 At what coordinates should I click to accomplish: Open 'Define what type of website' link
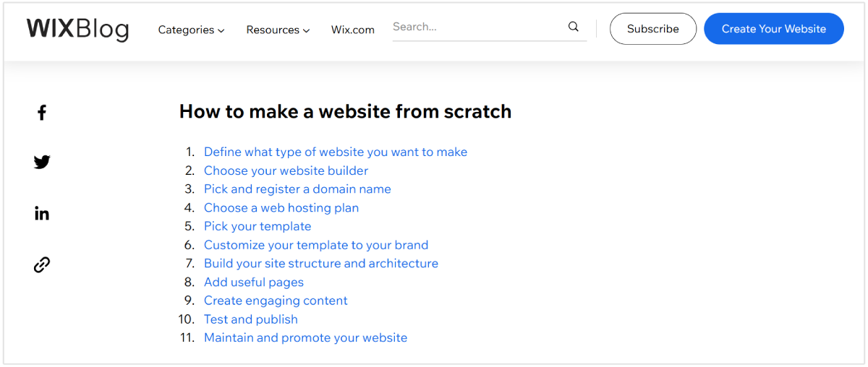[x=336, y=152]
